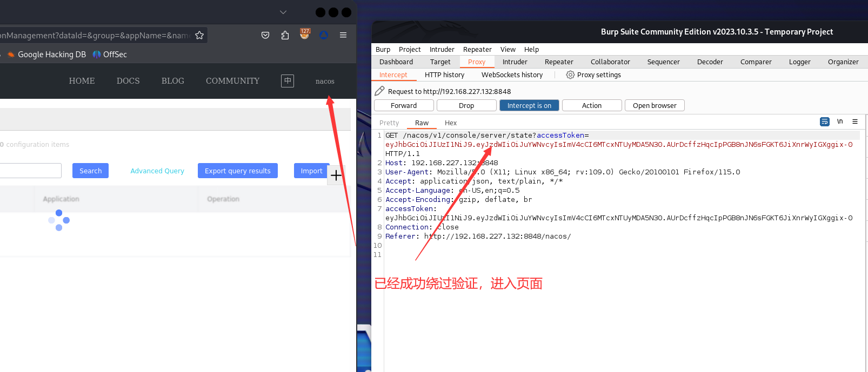The width and height of the screenshot is (868, 372).
Task: Open the Repeater menu in menu bar
Action: coord(477,50)
